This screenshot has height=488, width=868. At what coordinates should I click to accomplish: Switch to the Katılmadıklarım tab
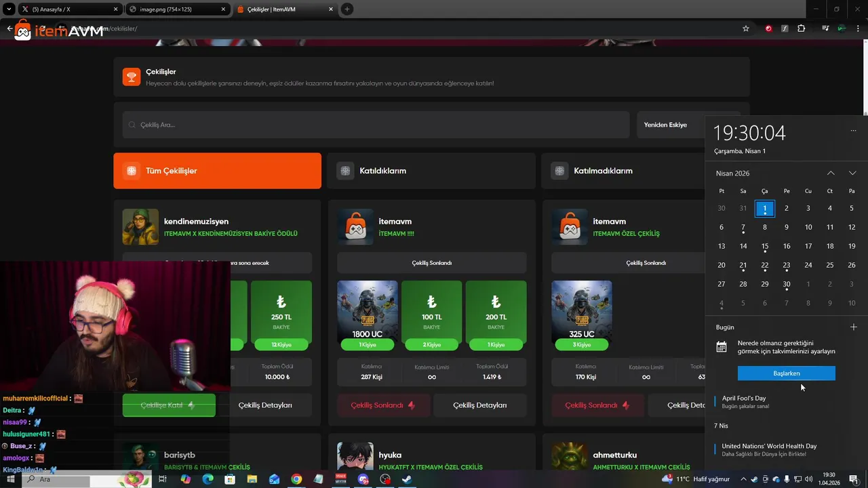[623, 171]
